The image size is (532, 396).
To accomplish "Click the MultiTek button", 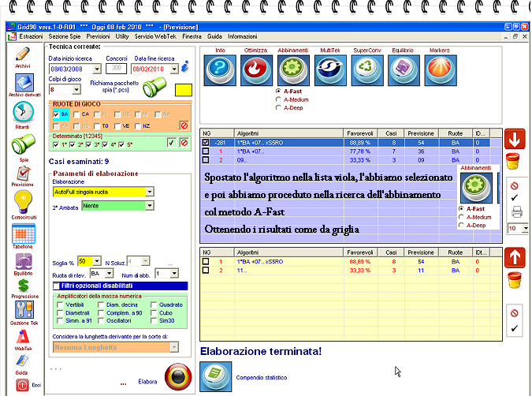I will (x=330, y=70).
